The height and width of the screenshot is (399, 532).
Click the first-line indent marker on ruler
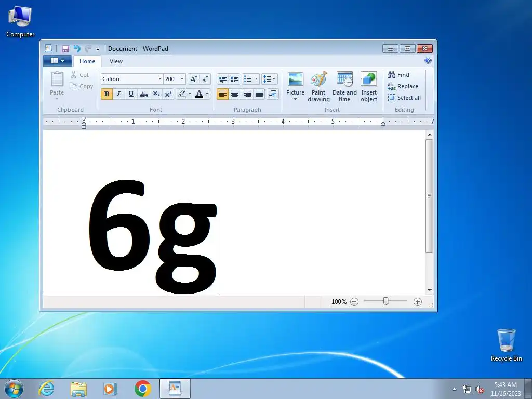pos(84,119)
